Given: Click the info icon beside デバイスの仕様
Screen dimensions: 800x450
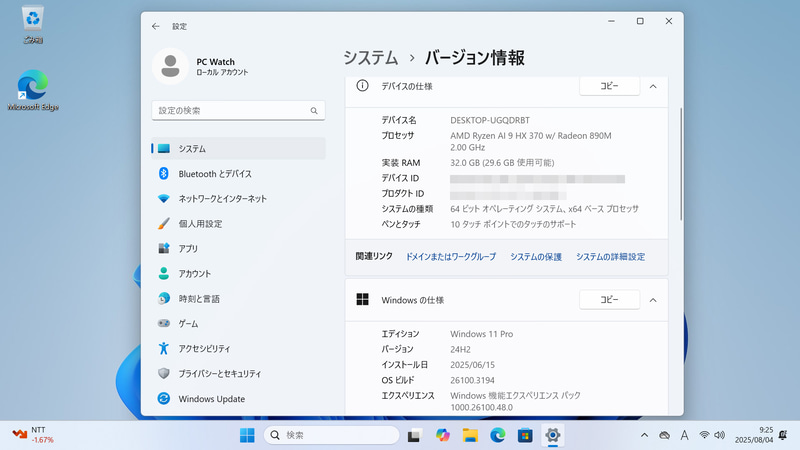Looking at the screenshot, I should [x=362, y=86].
